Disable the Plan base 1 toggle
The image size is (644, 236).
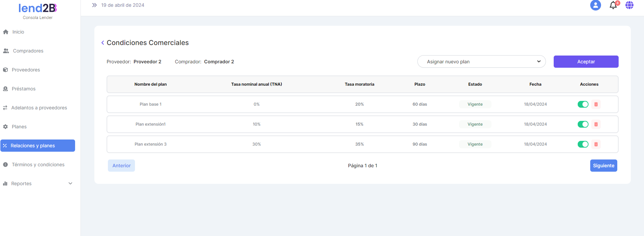pyautogui.click(x=583, y=104)
